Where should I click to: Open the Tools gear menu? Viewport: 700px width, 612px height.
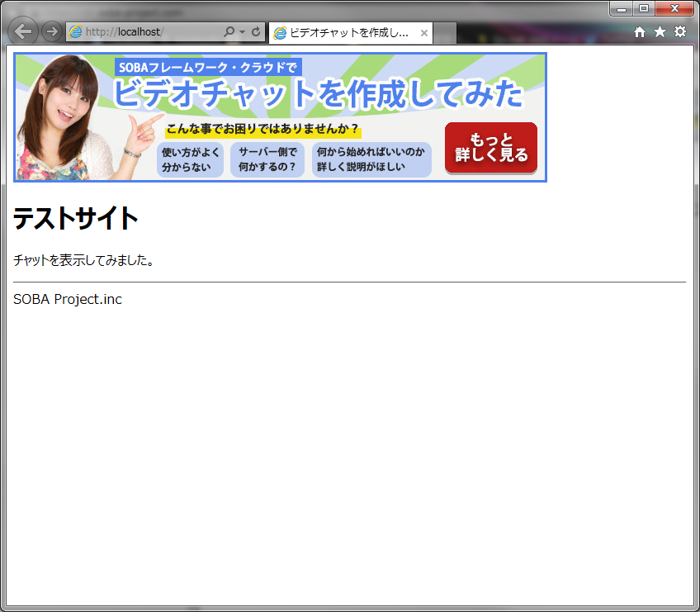pos(680,31)
